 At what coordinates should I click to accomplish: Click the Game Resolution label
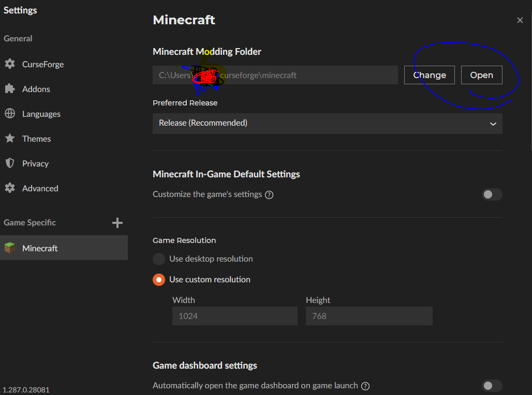point(184,240)
